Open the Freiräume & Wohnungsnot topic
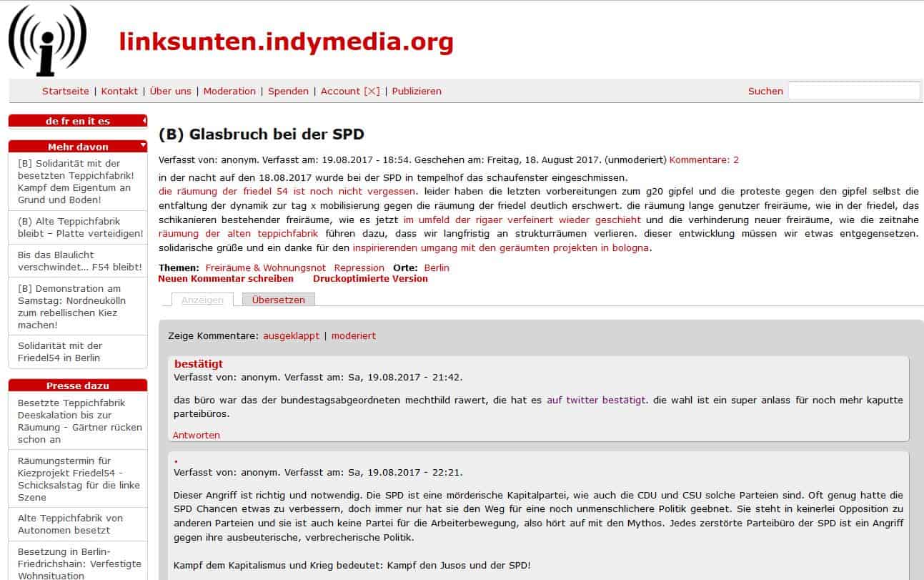The image size is (924, 580). pos(266,268)
